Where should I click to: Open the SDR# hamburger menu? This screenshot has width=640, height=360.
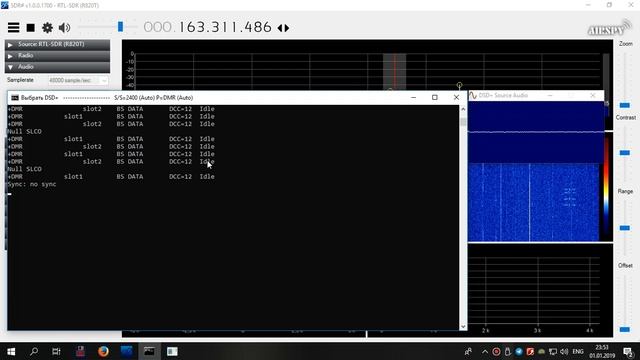coord(13,28)
